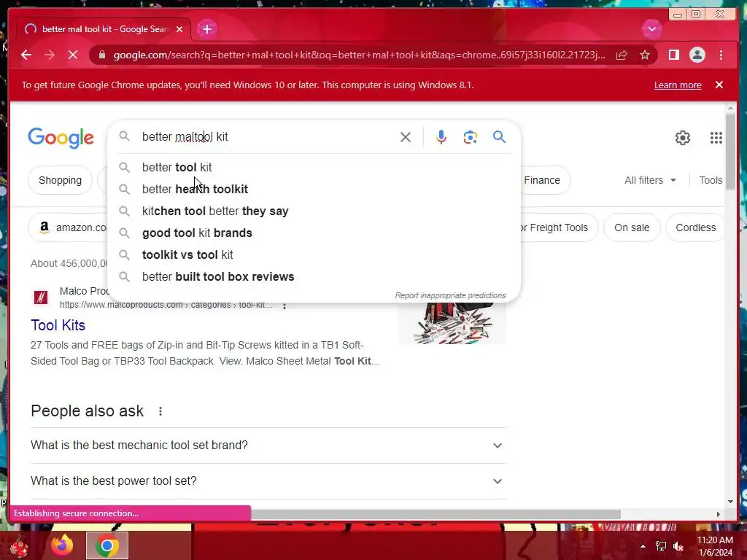Clear the search query with X

tap(406, 137)
